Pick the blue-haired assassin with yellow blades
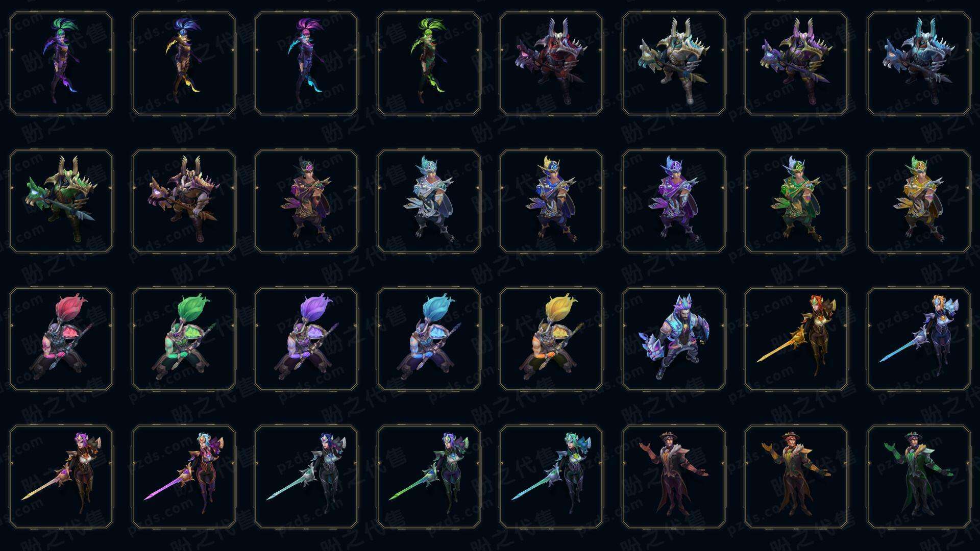 184,64
